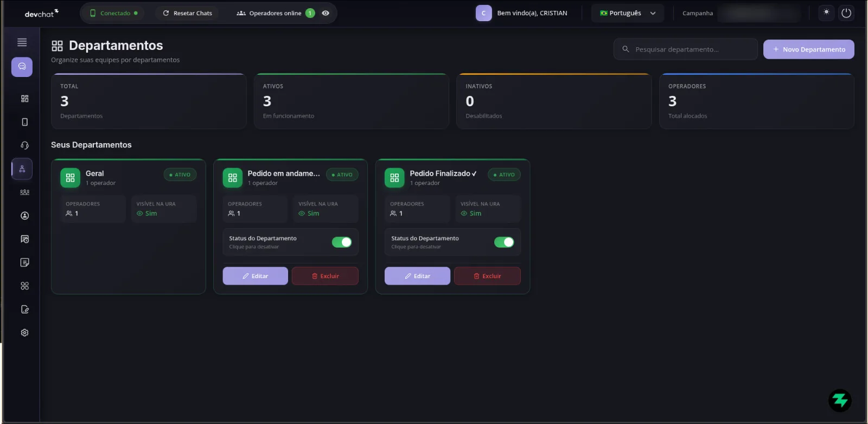This screenshot has height=424, width=868.
Task: Click the green lightning floating button
Action: tap(840, 401)
